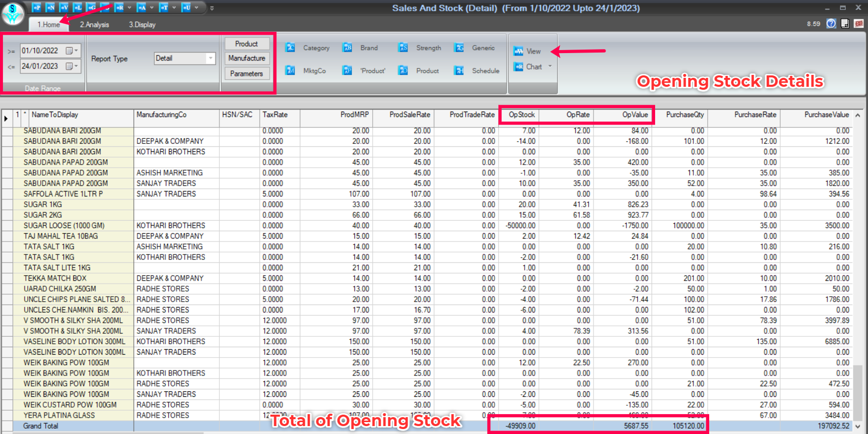868x434 pixels.
Task: Click the OpStock column header
Action: pyautogui.click(x=522, y=115)
